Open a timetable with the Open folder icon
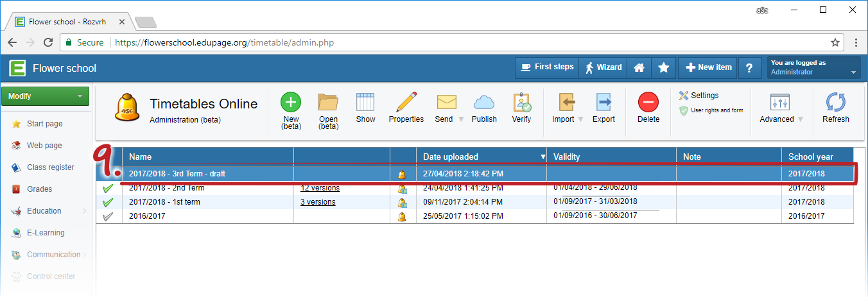The image size is (868, 297). pos(328,103)
